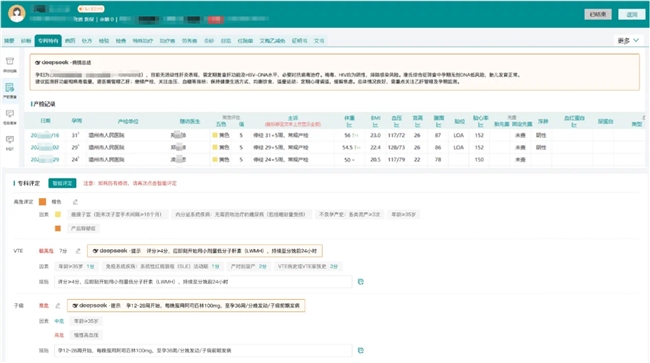
Task: Open trend chart icon under 血压 column header
Action: click(396, 125)
